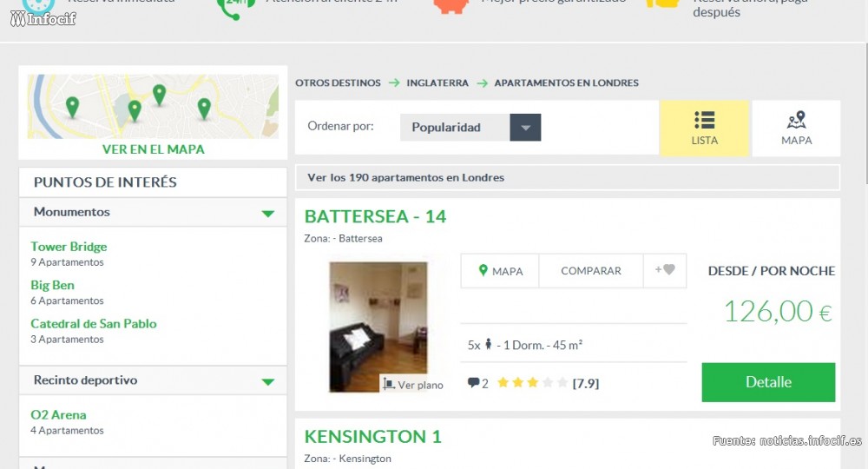This screenshot has width=868, height=469.
Task: Click the comments bubble icon for Battersea
Action: pyautogui.click(x=473, y=383)
